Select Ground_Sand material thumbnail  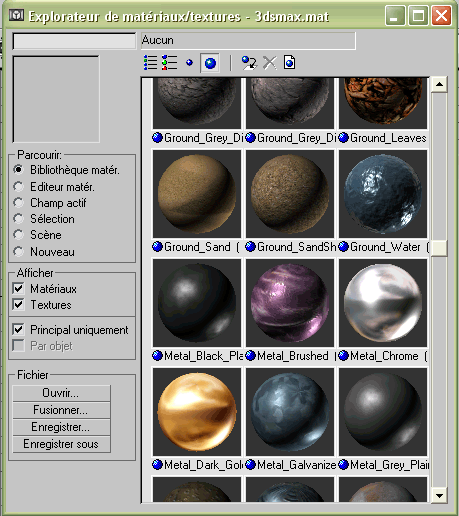pos(197,194)
